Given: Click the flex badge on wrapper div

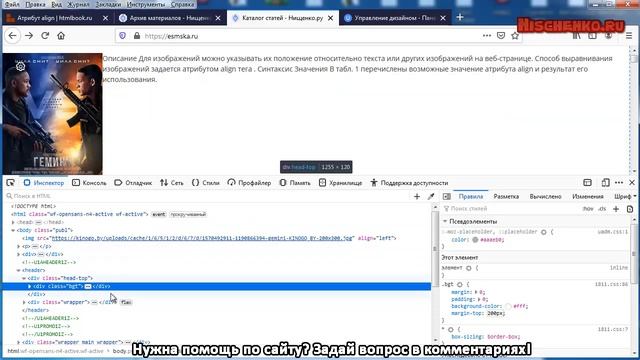Looking at the screenshot, I should click(x=126, y=302).
